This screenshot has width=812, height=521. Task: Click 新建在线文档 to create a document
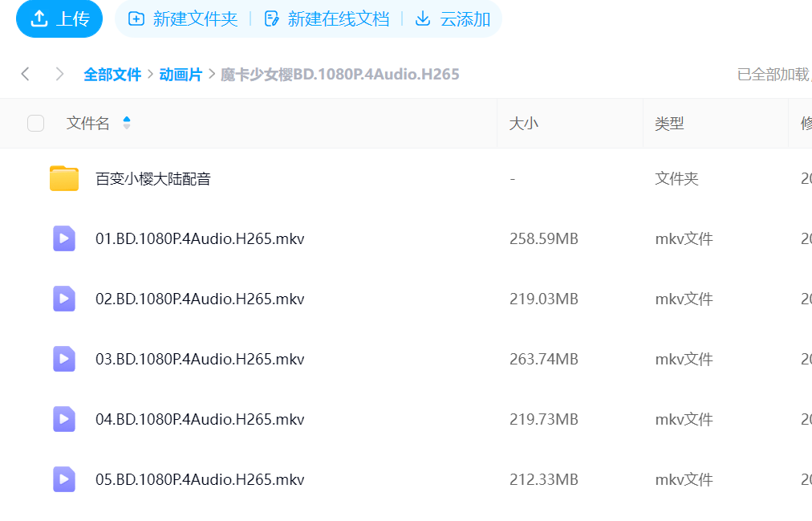pyautogui.click(x=331, y=19)
